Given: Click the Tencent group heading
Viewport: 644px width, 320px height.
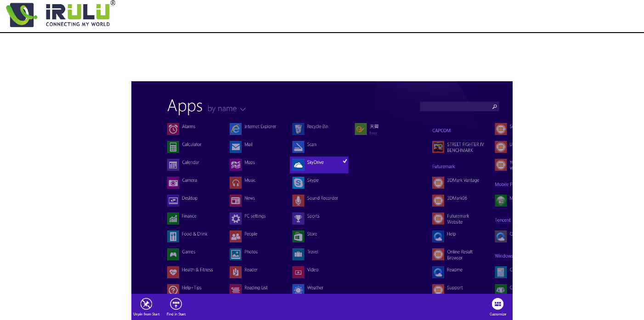Looking at the screenshot, I should point(503,220).
